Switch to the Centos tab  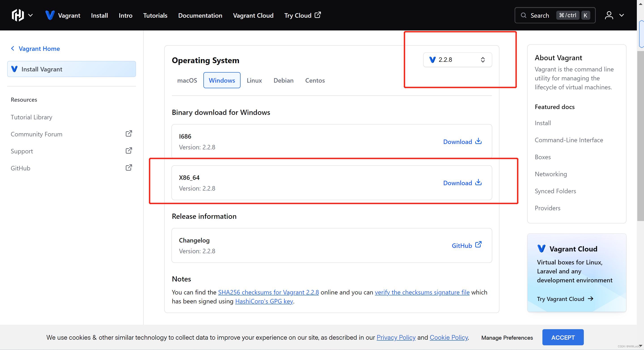pyautogui.click(x=315, y=80)
